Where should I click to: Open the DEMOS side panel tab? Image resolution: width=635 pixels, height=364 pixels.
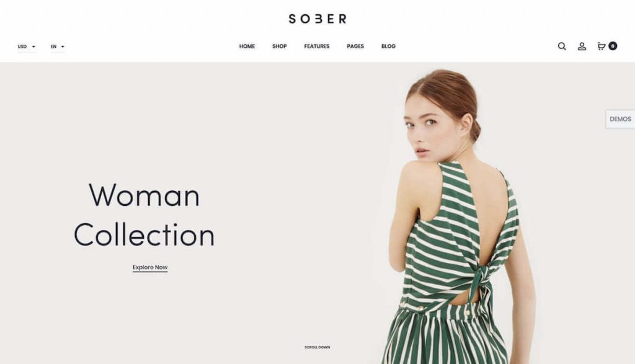click(x=620, y=119)
